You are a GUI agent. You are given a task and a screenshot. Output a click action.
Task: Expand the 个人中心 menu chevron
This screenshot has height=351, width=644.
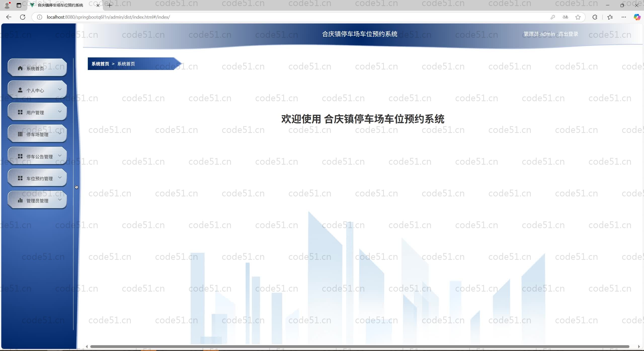[60, 89]
